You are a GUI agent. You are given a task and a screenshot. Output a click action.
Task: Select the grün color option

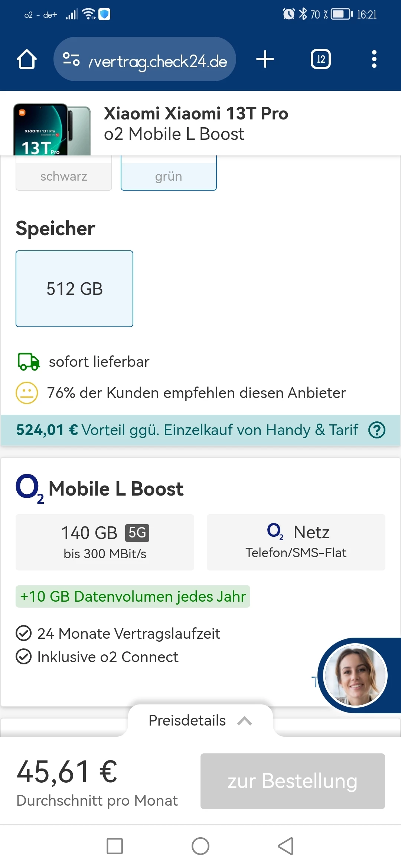coord(169,176)
